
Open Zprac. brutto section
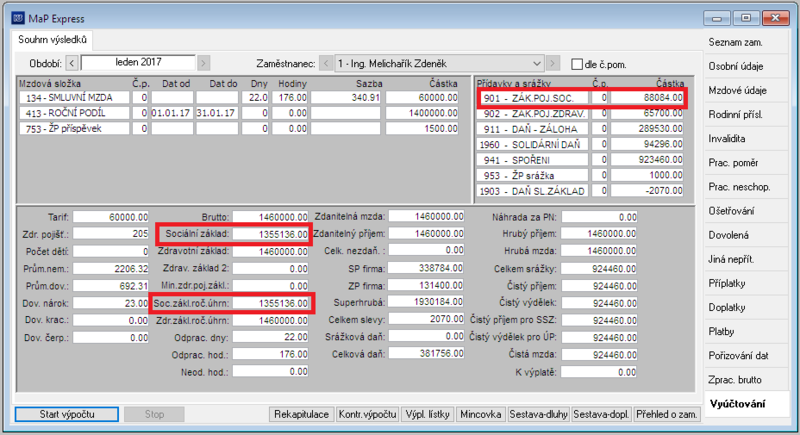[x=746, y=380]
